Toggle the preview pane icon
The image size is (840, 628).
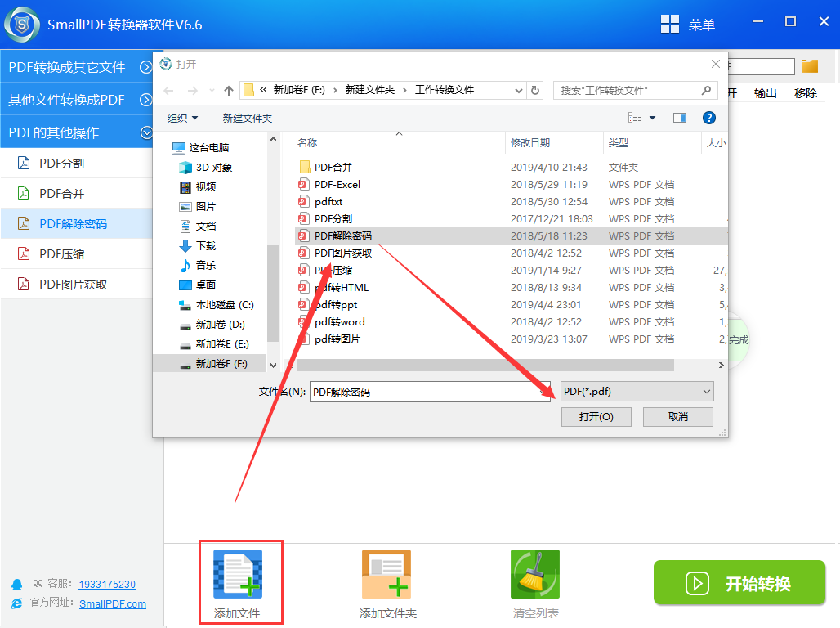680,118
